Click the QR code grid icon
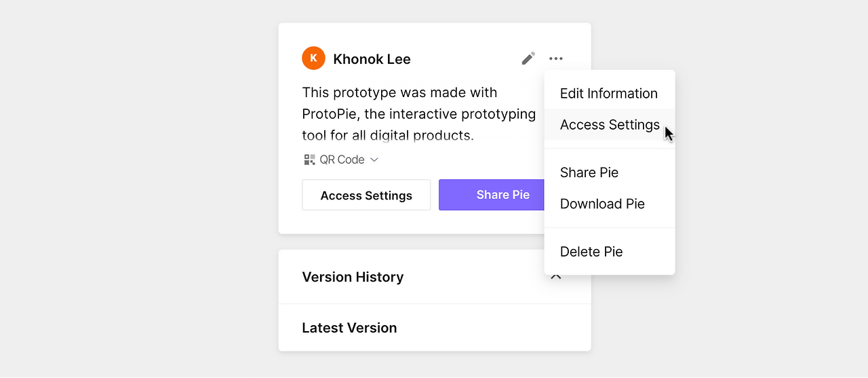868x378 pixels. tap(309, 159)
